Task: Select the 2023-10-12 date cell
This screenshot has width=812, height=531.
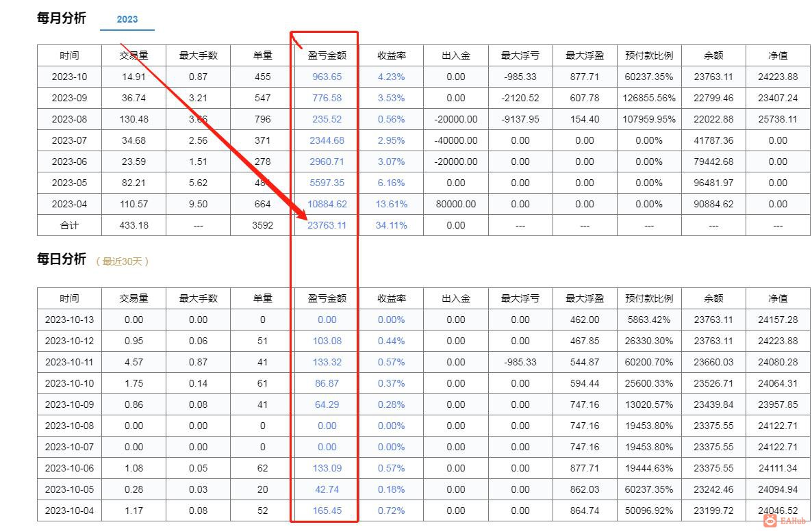Action: 69,341
